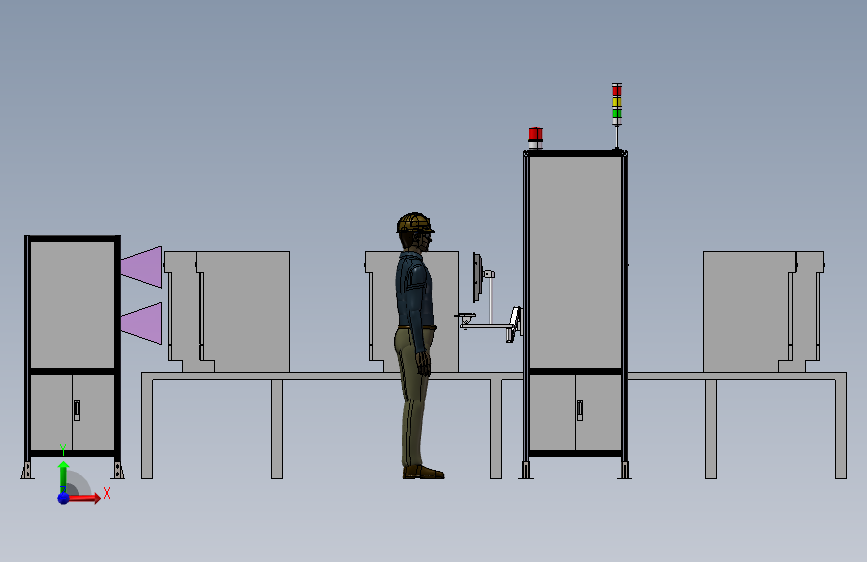The image size is (867, 562).
Task: Click the "X" axis label
Action: (x=107, y=493)
